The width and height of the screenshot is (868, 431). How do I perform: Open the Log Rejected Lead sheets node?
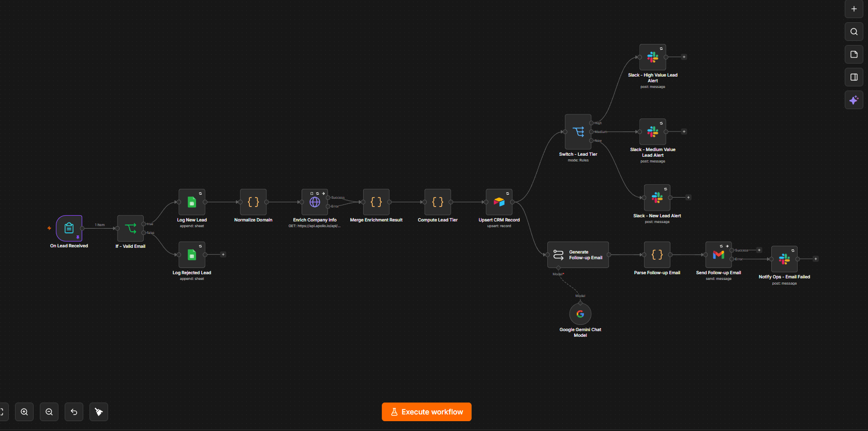[192, 255]
